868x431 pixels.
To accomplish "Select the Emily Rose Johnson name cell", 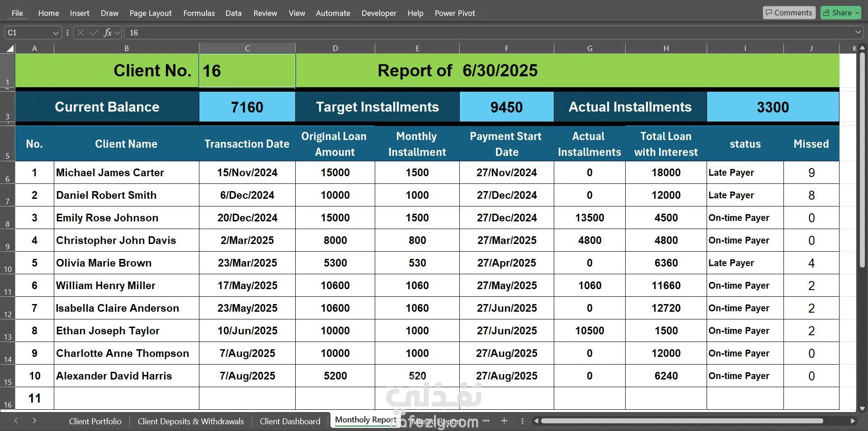I will click(x=127, y=218).
